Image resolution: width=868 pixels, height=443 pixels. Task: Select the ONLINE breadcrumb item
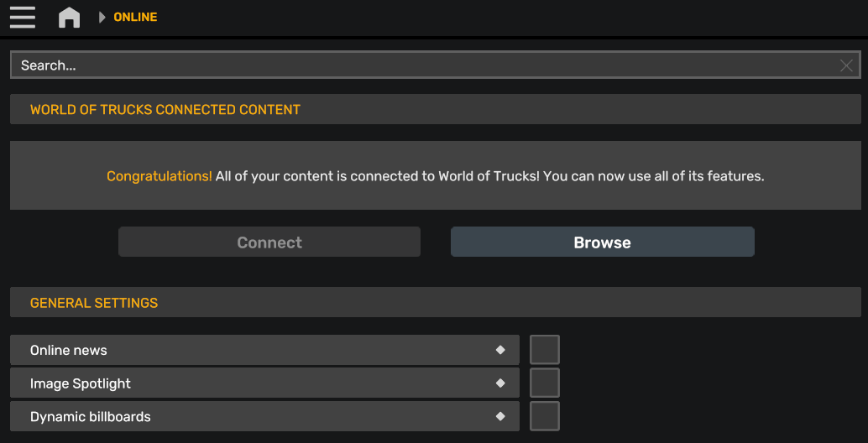pos(136,17)
